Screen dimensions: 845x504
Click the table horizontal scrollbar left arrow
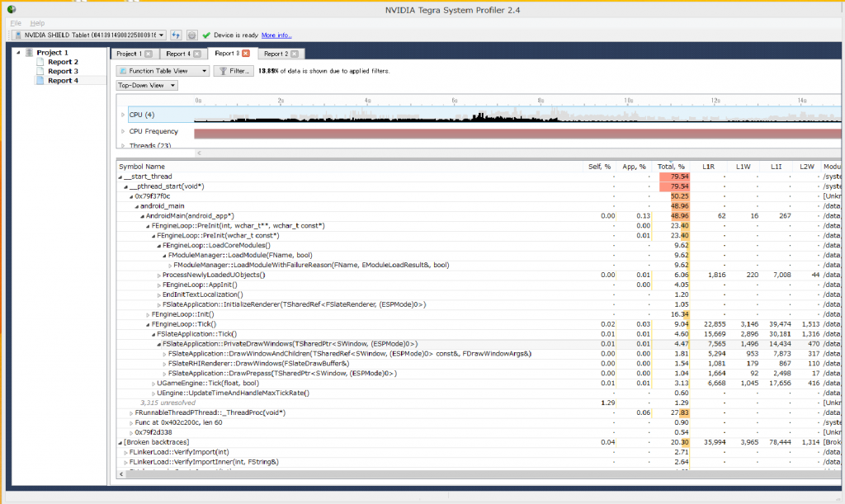point(121,473)
